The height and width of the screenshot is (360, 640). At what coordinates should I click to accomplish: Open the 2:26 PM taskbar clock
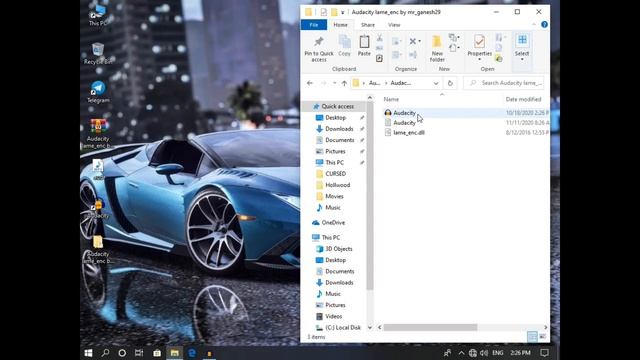click(520, 353)
